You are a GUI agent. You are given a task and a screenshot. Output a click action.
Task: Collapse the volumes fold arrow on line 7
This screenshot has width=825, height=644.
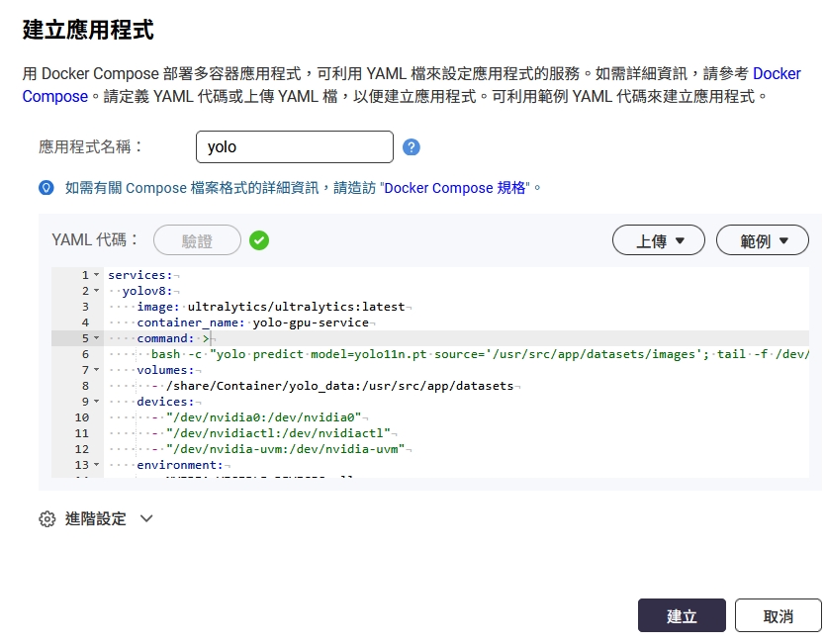point(96,369)
